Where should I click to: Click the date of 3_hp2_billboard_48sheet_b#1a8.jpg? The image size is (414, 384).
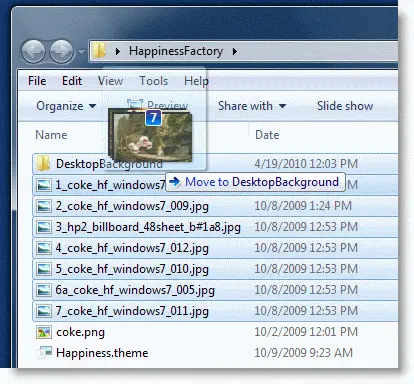pos(306,227)
